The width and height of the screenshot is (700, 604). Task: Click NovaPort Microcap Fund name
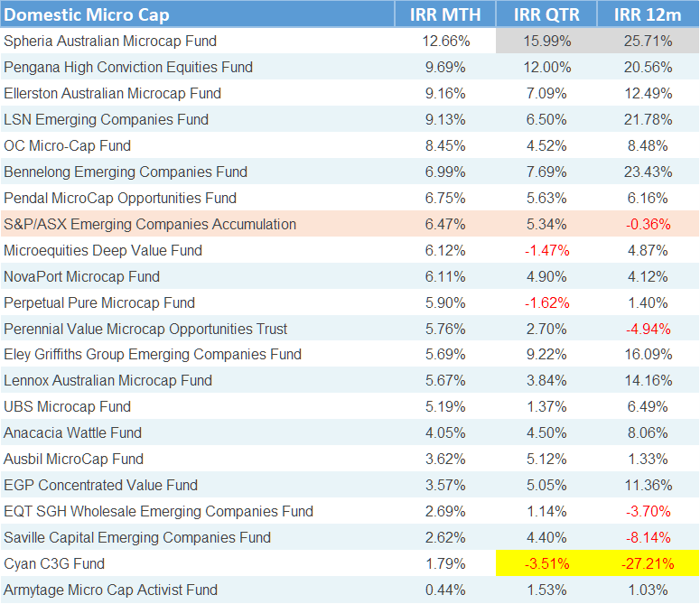point(81,276)
